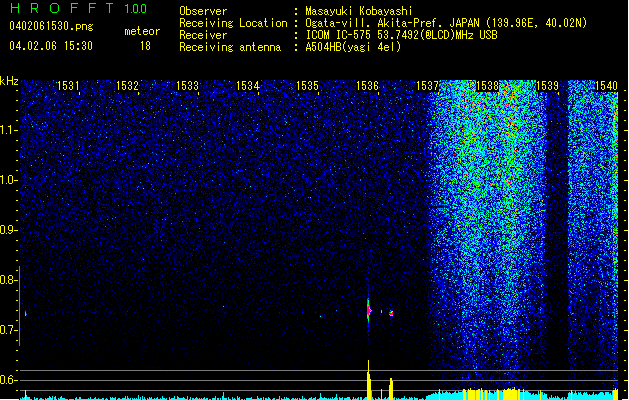Click the ICOM IC-575 receiver text
The image size is (629, 400).
[x=401, y=35]
